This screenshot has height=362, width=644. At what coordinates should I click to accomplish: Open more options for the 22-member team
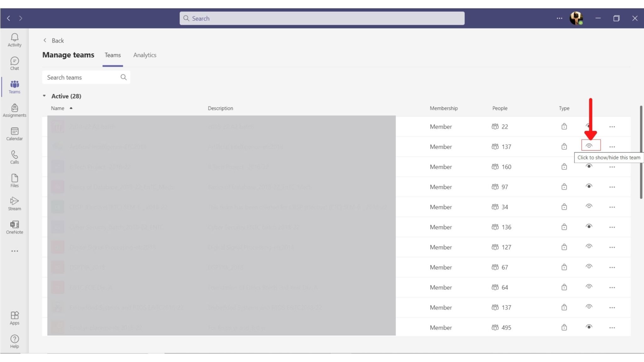coord(612,126)
